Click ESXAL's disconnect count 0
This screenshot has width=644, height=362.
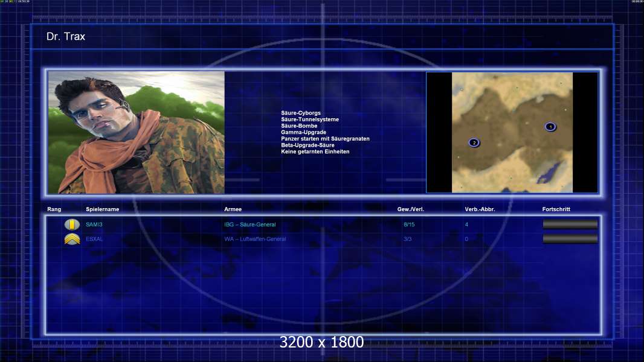(x=466, y=239)
